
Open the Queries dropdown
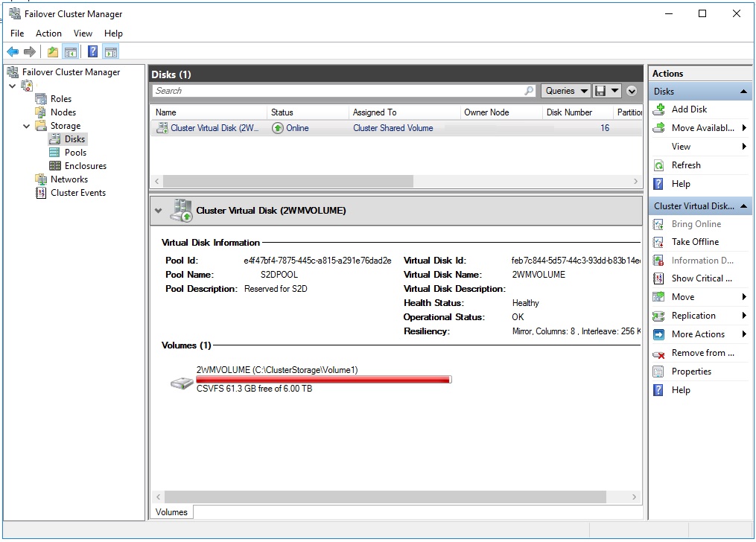click(565, 90)
